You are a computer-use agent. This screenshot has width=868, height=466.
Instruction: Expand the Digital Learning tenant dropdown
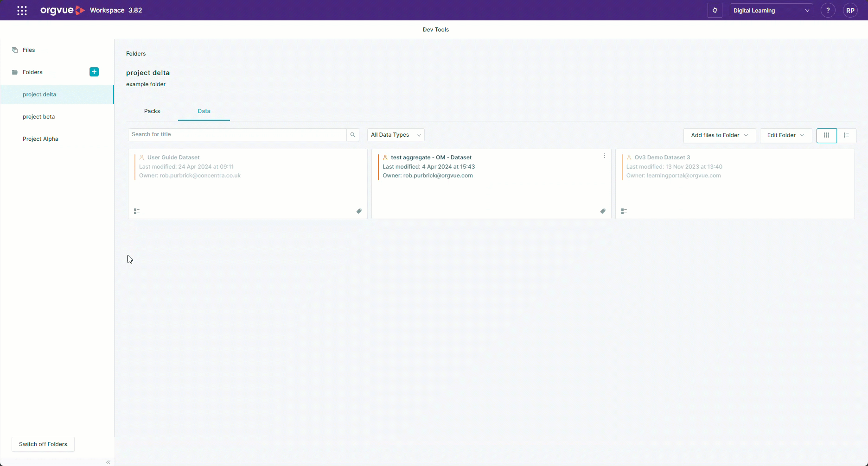pos(771,10)
